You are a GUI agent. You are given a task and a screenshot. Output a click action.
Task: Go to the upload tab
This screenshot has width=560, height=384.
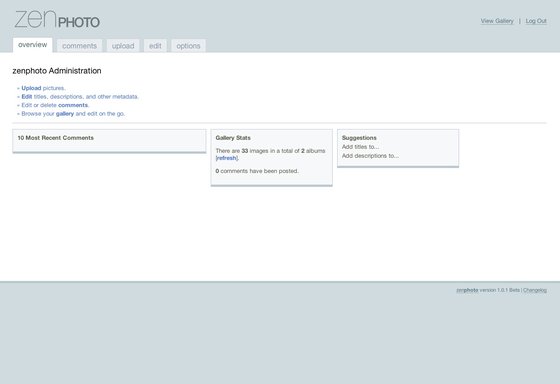(x=123, y=46)
